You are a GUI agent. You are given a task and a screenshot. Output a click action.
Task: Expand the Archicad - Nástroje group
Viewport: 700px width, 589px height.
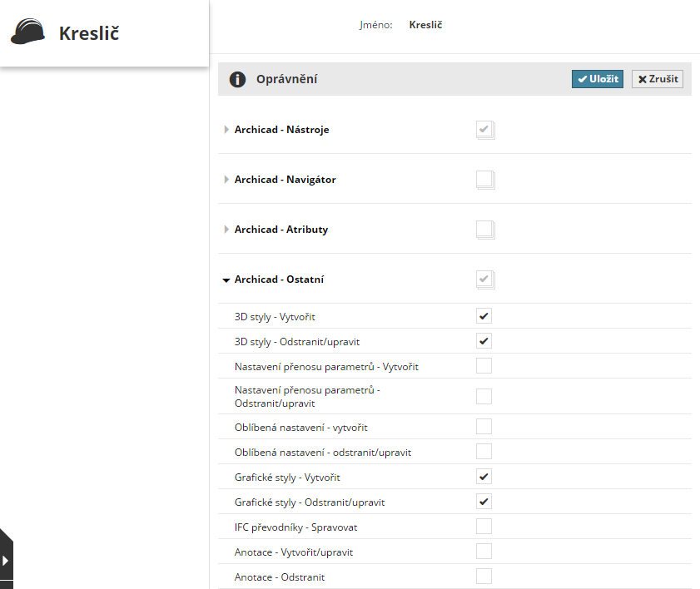226,130
